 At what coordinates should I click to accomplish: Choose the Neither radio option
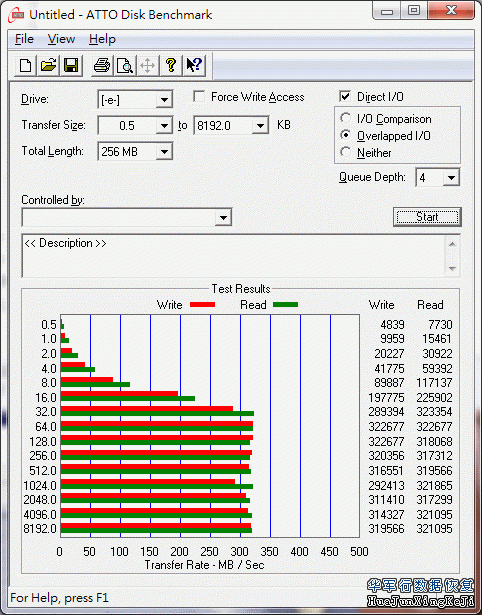coord(346,152)
